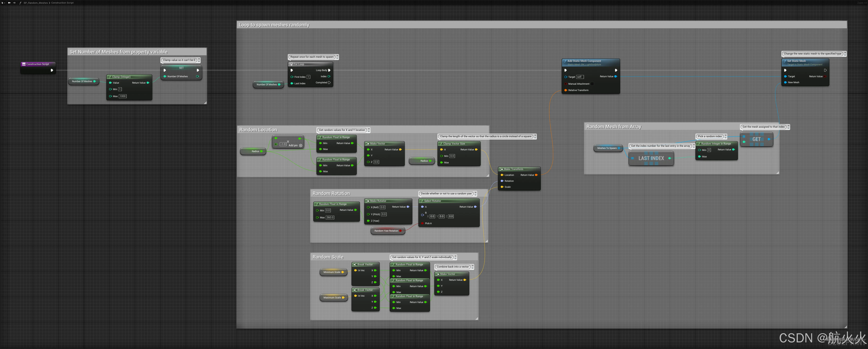Click the forward navigation arrow
This screenshot has height=349, width=868.
pyautogui.click(x=14, y=3)
